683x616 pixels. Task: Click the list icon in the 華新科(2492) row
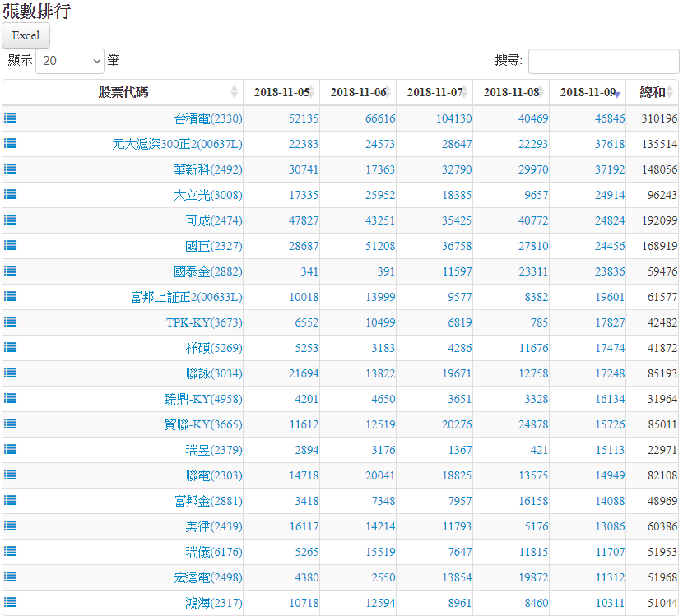(x=10, y=169)
